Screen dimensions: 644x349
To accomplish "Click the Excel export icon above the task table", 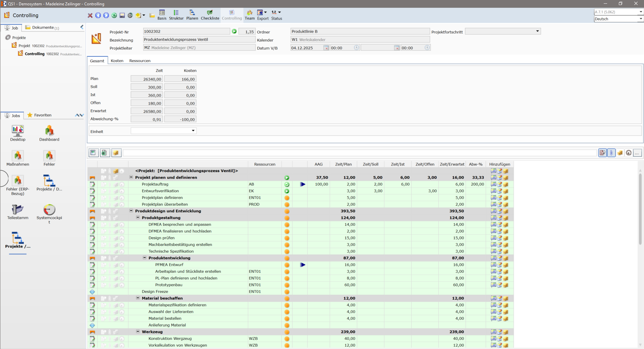I will coord(104,153).
